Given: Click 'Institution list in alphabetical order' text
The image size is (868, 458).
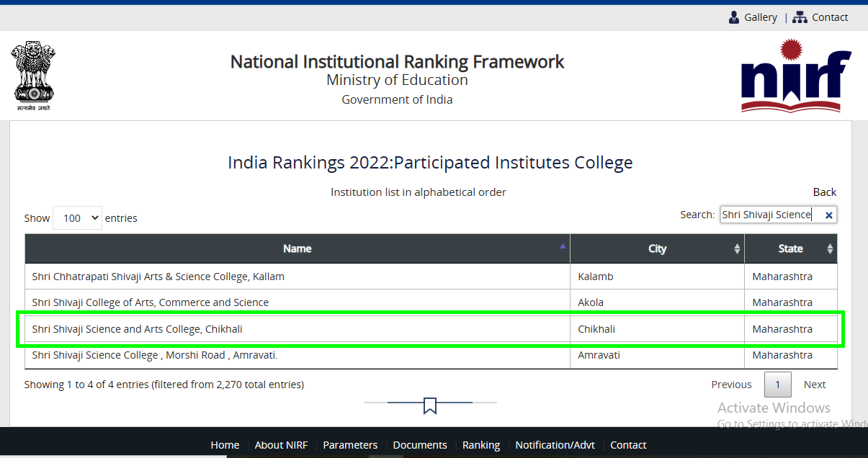Looking at the screenshot, I should [x=419, y=192].
